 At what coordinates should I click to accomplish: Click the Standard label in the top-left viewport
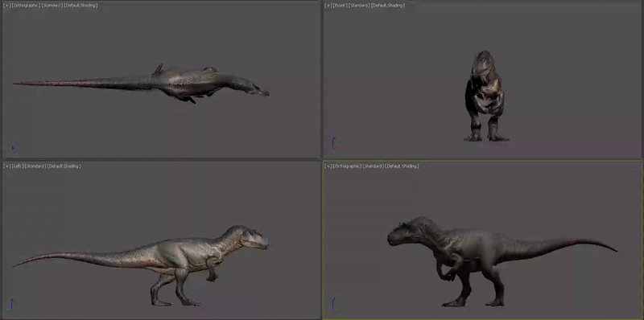tap(52, 6)
